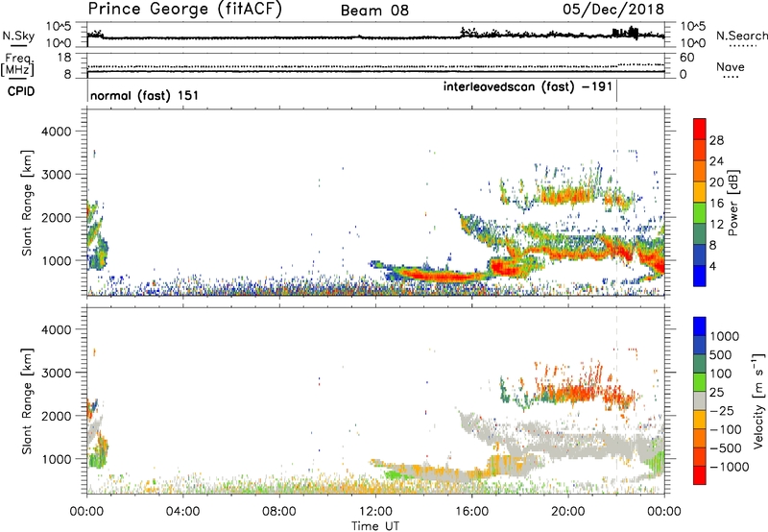The image size is (768, 532).
Task: Select the 'N.Sky' axis label
Action: tap(18, 36)
